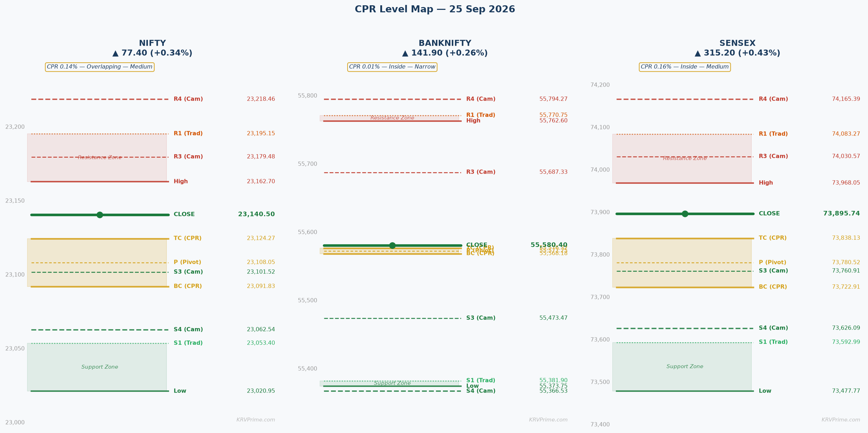Click the NIFTY Support Zone label
868x433 pixels.
coord(100,367)
